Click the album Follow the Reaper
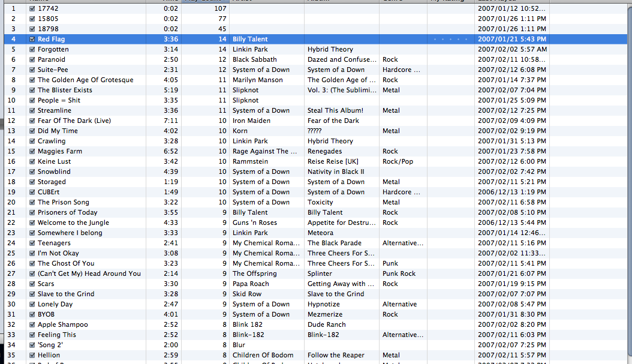This screenshot has height=364, width=632. tap(336, 355)
